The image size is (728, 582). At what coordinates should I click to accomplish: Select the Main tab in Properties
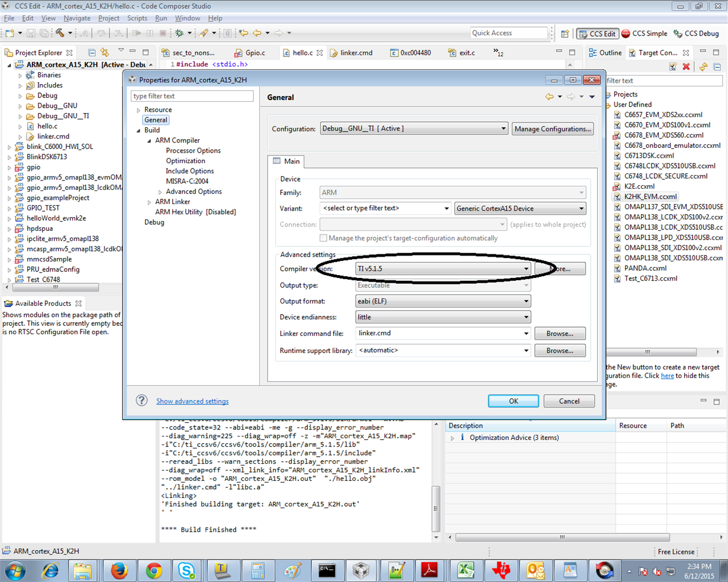(x=286, y=161)
